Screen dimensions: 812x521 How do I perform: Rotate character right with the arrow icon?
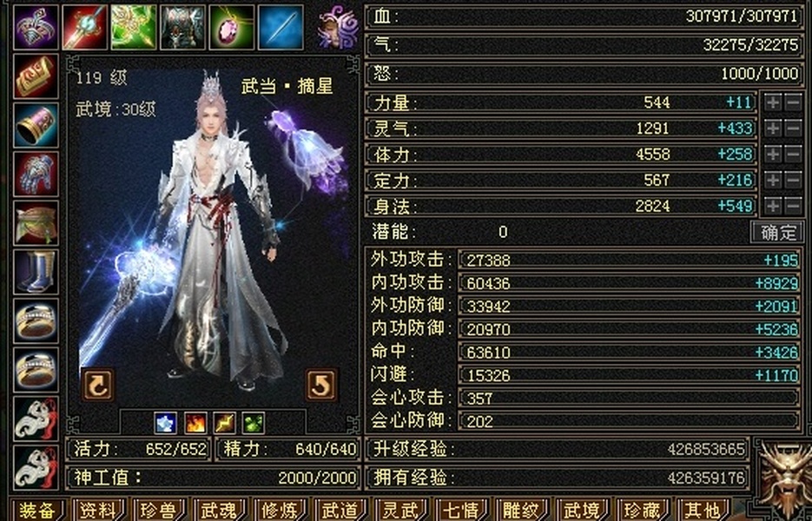point(321,385)
